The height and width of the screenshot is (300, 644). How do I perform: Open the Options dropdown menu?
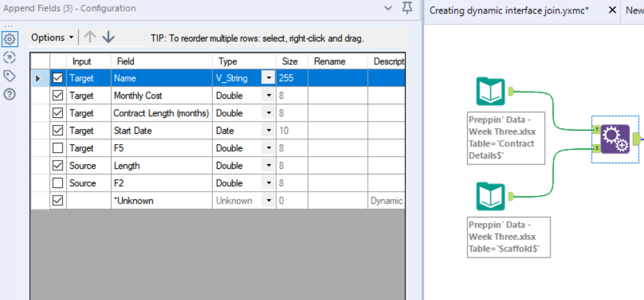pyautogui.click(x=52, y=38)
